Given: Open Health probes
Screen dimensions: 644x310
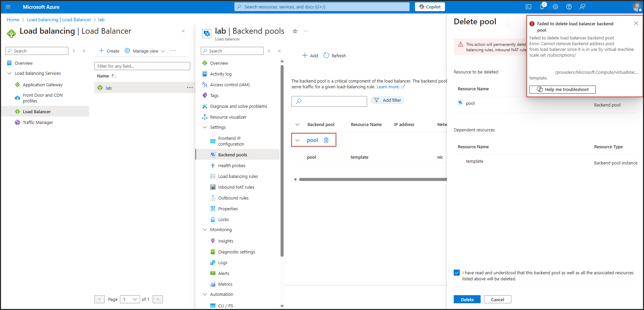Looking at the screenshot, I should 232,165.
